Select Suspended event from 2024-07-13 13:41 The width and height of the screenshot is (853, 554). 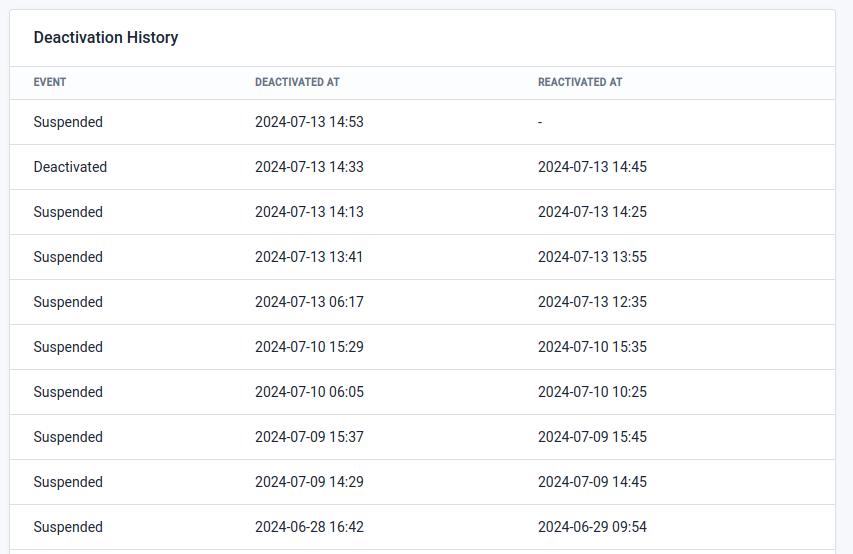pos(68,257)
